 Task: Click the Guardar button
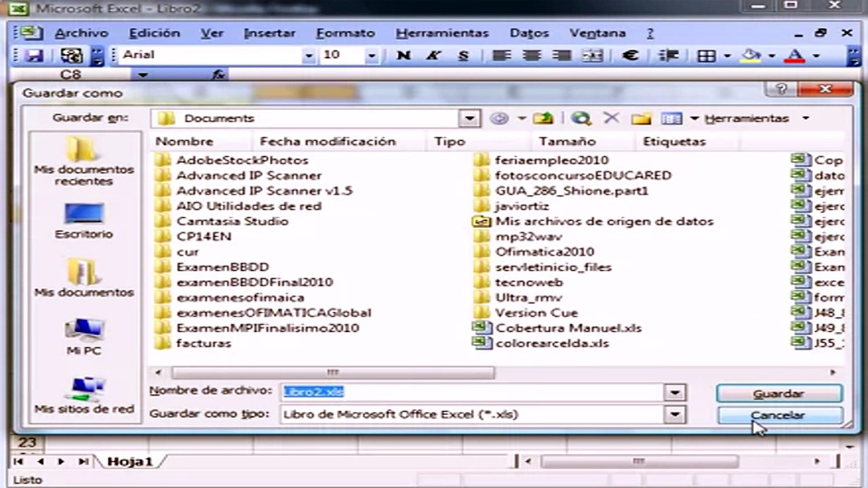(x=778, y=393)
